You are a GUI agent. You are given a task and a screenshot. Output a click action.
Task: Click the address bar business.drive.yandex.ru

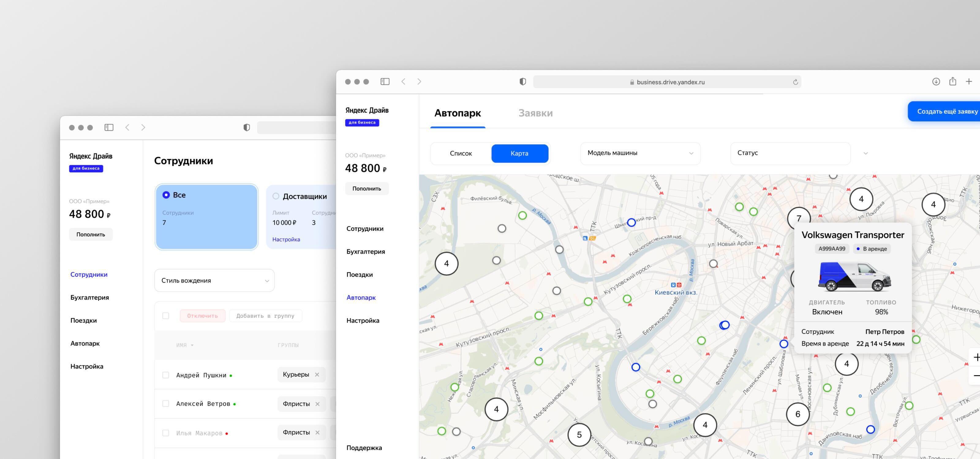click(x=667, y=82)
